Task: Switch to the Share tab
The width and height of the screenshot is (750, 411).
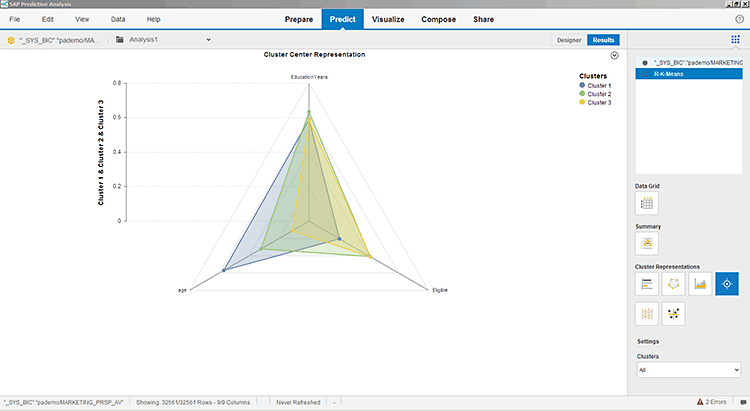Action: pyautogui.click(x=484, y=20)
